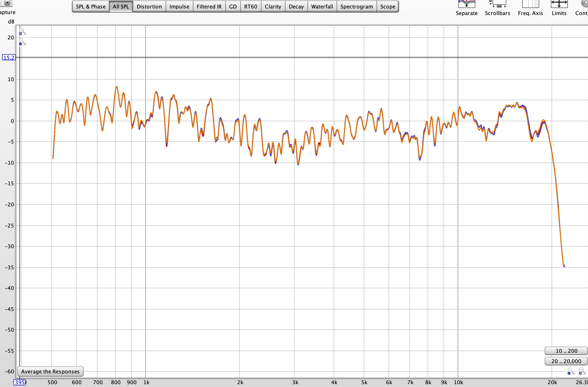Click the 15.2 dB cursor value box

pos(9,57)
